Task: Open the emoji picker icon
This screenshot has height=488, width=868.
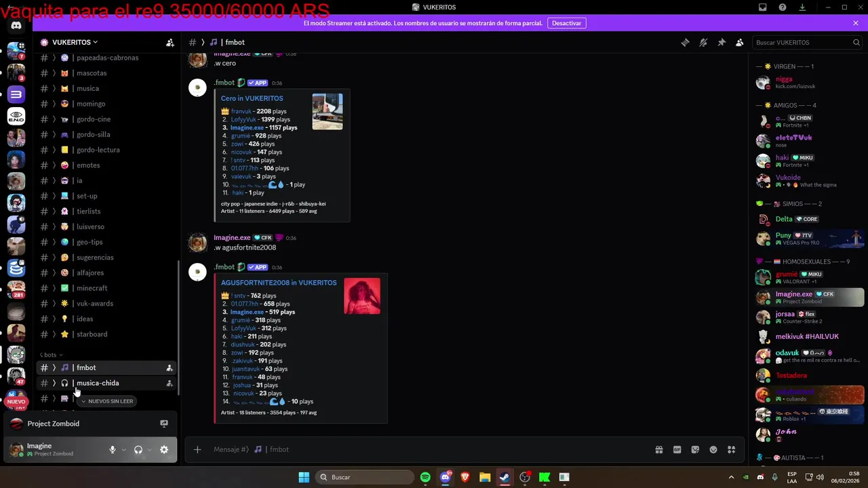Action: point(713,449)
